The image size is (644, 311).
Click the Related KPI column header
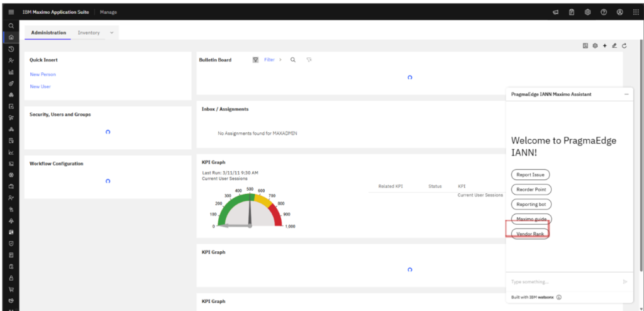coord(391,186)
